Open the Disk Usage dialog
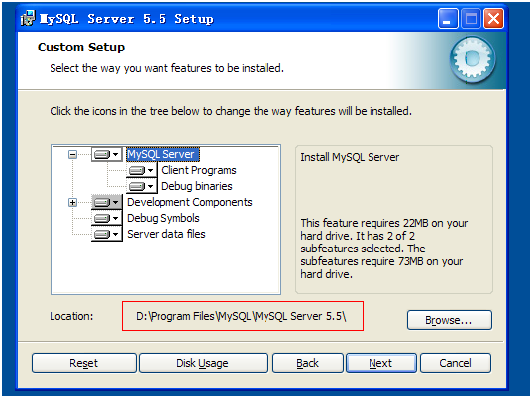 pos(203,363)
